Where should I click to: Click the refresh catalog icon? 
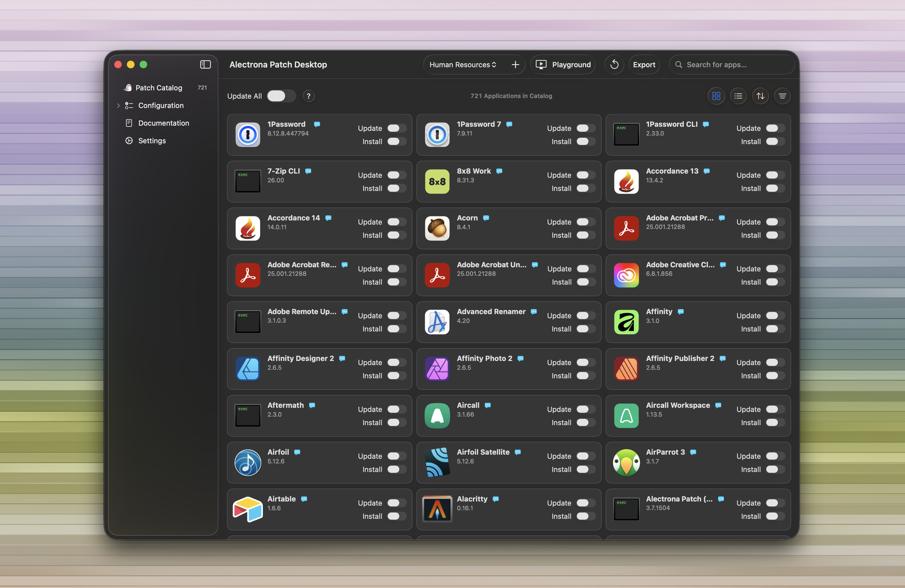[614, 64]
